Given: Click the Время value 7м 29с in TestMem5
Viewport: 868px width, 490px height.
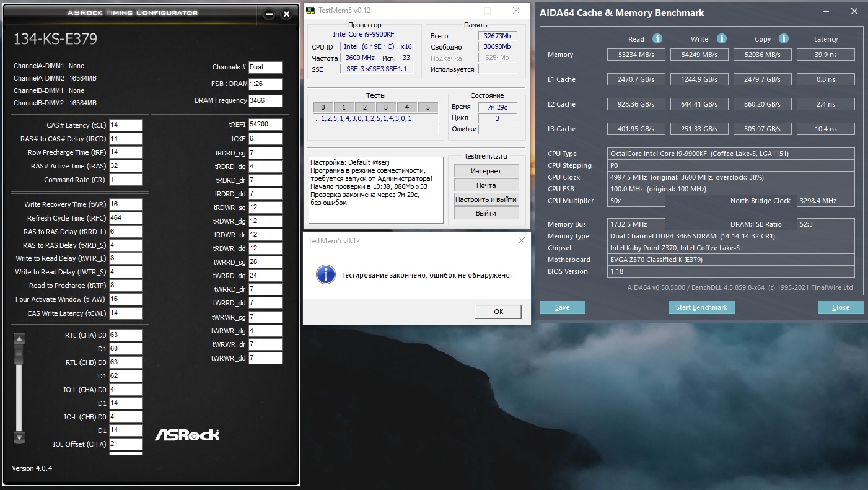Looking at the screenshot, I should click(x=498, y=107).
